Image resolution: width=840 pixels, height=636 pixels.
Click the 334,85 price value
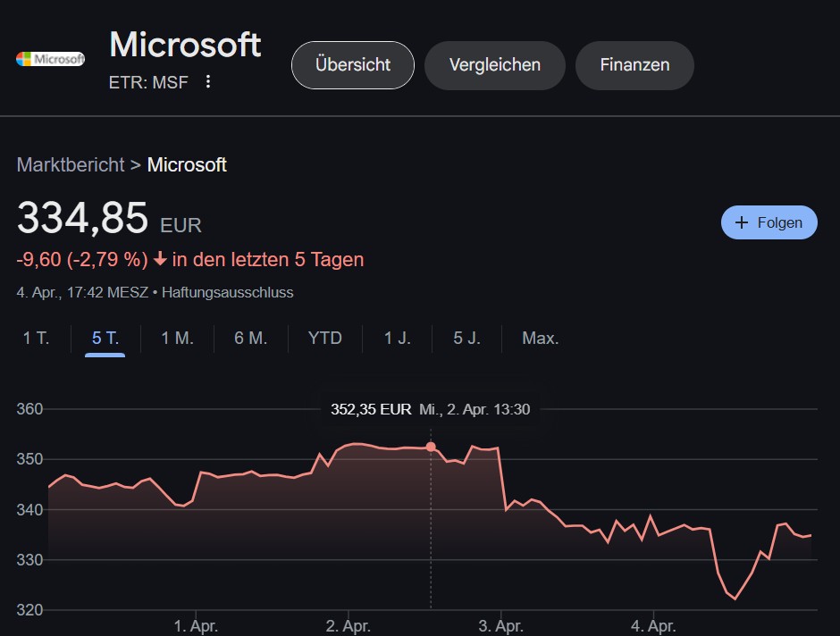pos(82,218)
